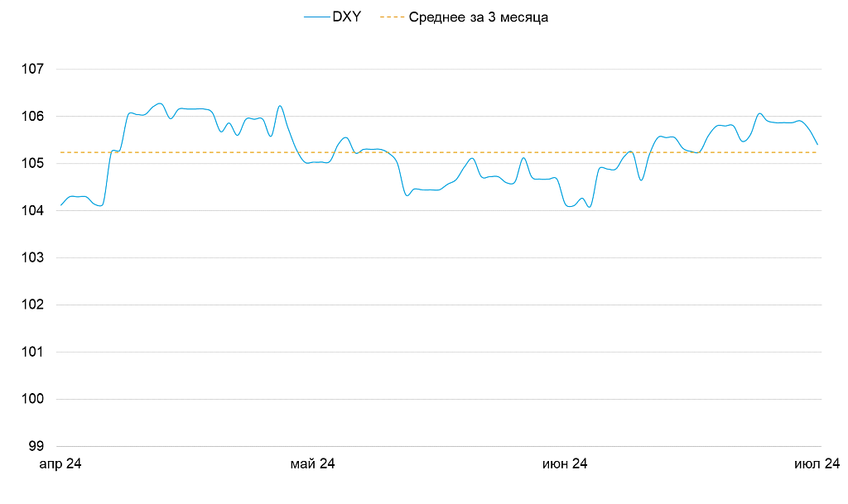Screen dimensions: 848x504
Task: Toggle the "Среднее за 3 месяца" legend entry
Action: 478,17
